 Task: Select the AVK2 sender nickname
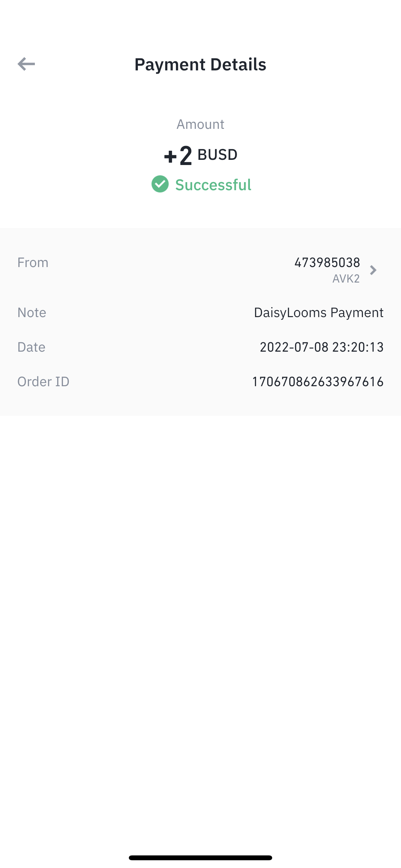tap(346, 279)
